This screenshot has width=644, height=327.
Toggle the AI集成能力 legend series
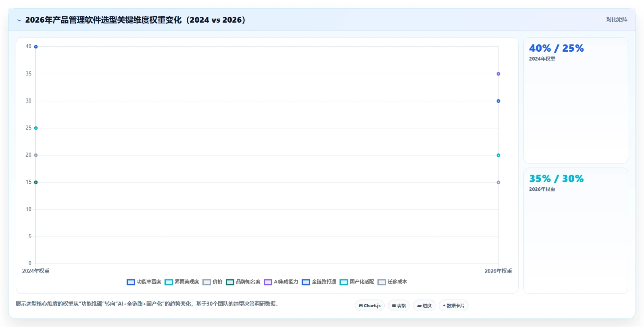[281, 282]
